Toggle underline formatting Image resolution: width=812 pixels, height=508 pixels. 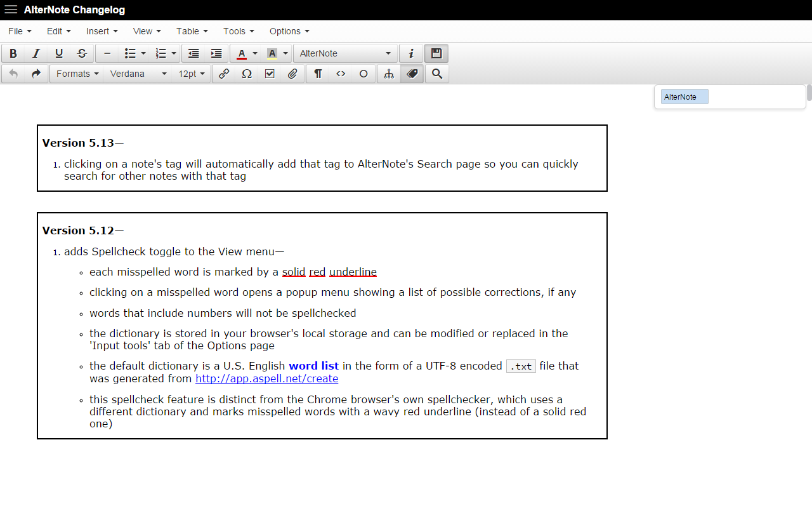(x=59, y=53)
